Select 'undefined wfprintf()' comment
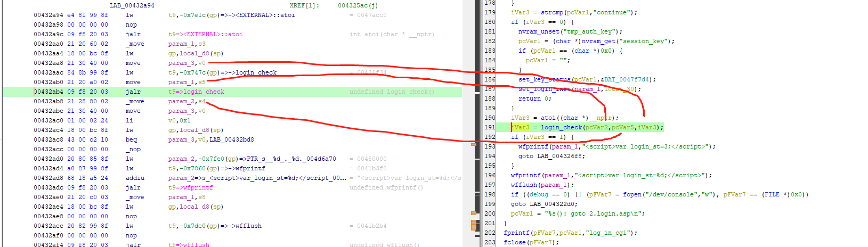 click(x=386, y=187)
